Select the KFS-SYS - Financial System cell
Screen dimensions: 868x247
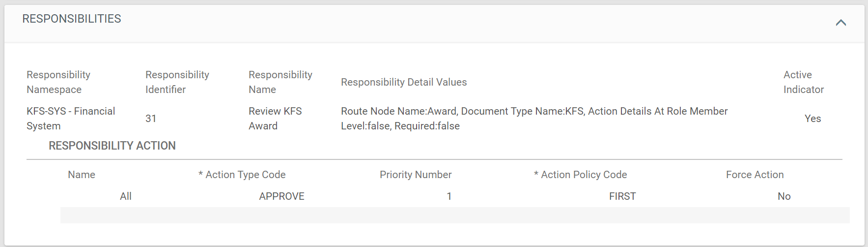point(71,119)
